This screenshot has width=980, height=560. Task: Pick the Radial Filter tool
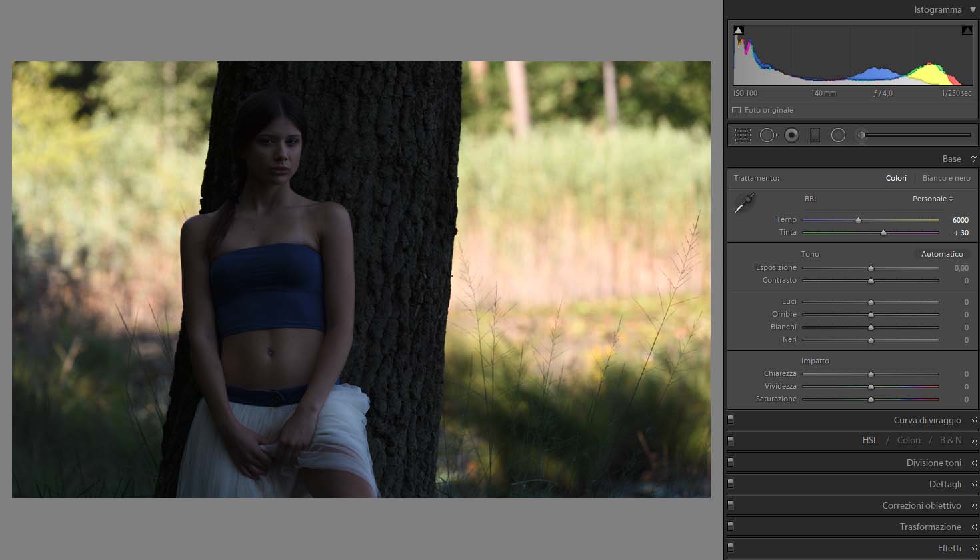click(838, 135)
